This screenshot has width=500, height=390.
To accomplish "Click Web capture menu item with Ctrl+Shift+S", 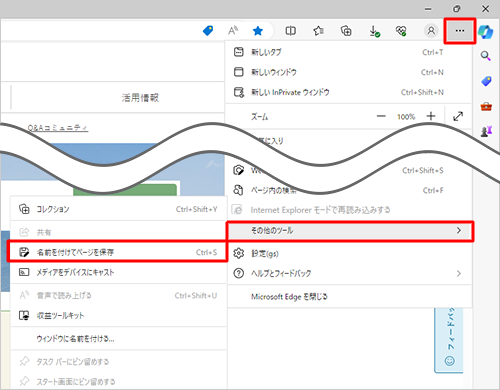I will (348, 170).
